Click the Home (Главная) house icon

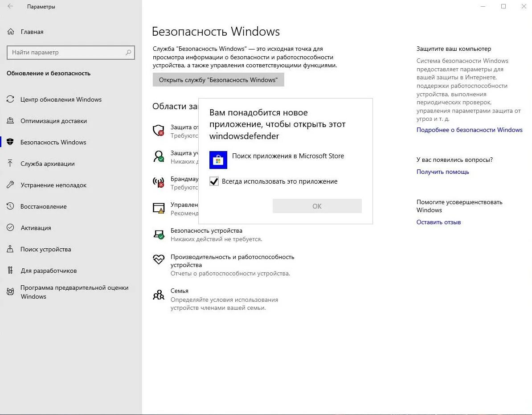point(11,32)
